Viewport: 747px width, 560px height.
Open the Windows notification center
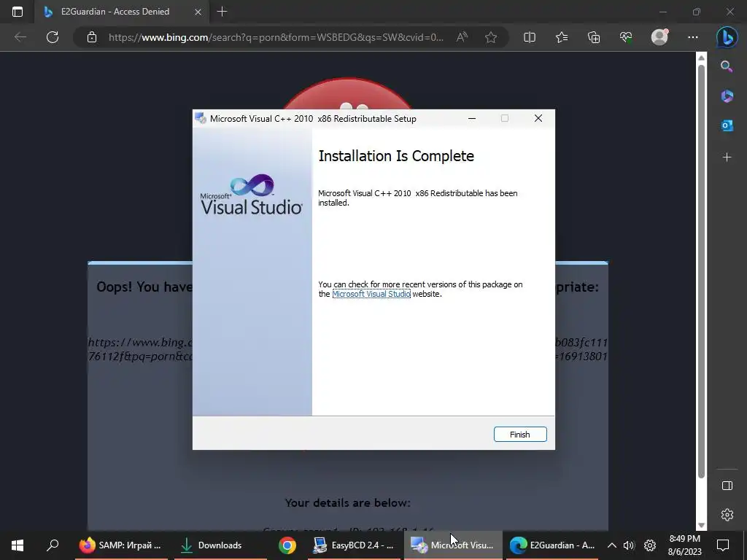tap(723, 545)
